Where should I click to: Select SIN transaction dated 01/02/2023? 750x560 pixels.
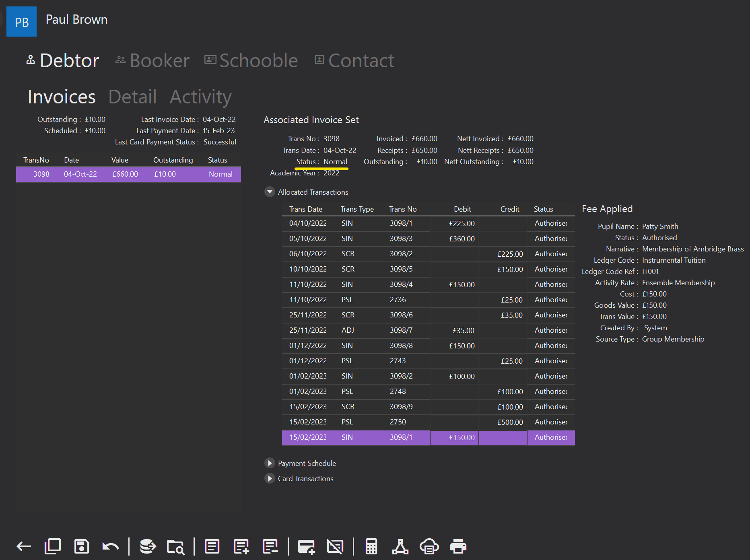429,376
